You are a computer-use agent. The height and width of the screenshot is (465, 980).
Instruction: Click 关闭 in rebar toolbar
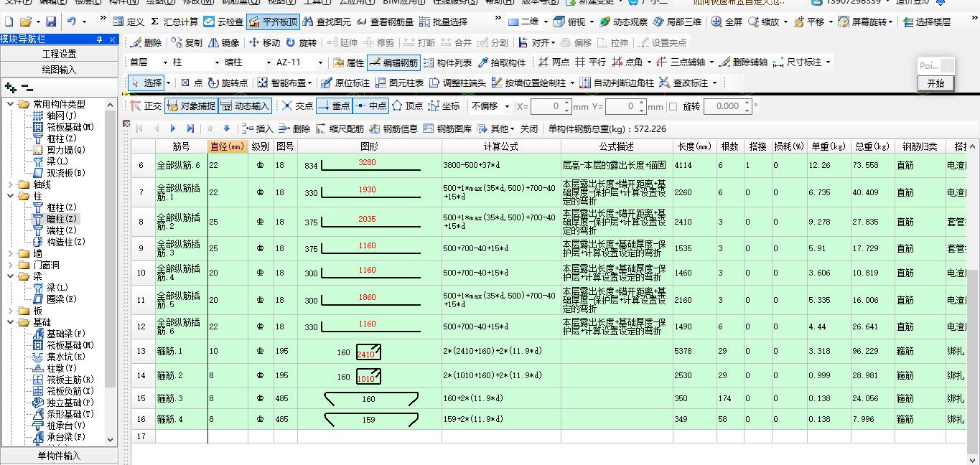[529, 129]
